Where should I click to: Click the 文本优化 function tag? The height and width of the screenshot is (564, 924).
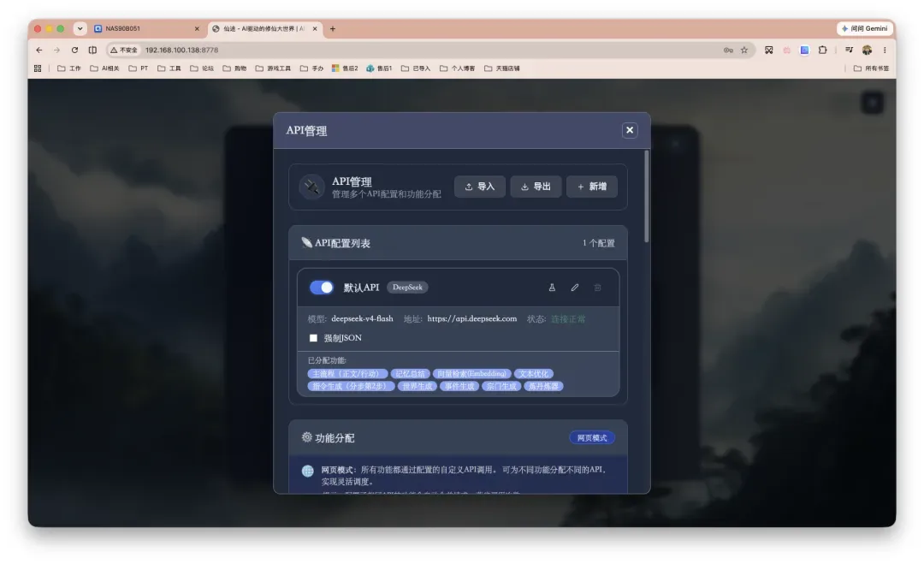[533, 374]
